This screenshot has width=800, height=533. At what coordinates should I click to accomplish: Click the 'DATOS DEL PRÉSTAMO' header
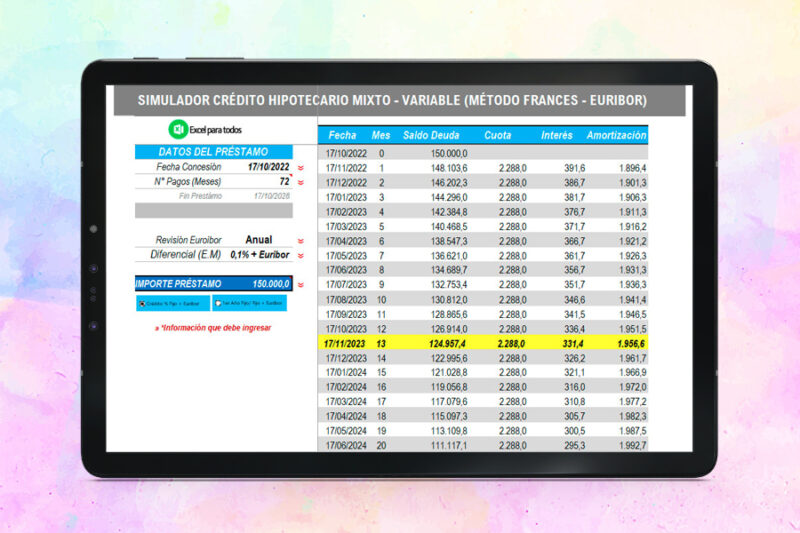214,152
